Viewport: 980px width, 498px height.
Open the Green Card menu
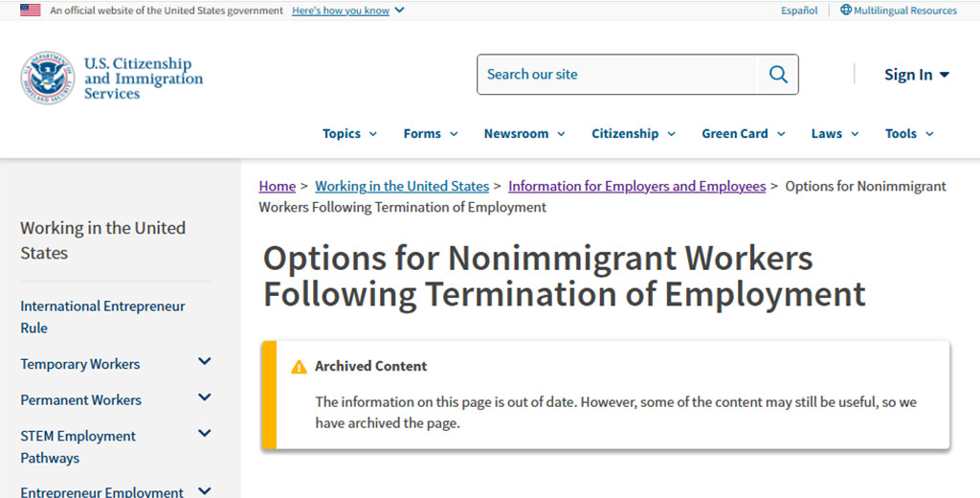[x=743, y=134]
